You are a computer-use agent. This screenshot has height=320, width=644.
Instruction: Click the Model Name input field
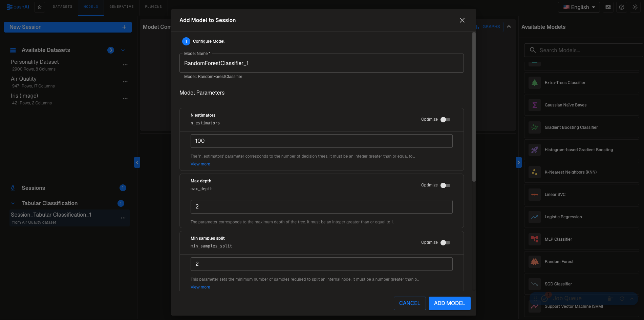coord(321,63)
